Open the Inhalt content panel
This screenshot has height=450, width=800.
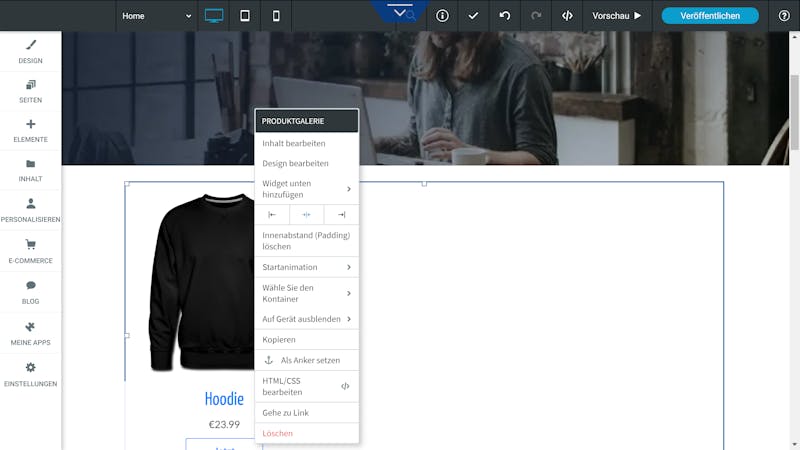click(x=31, y=170)
